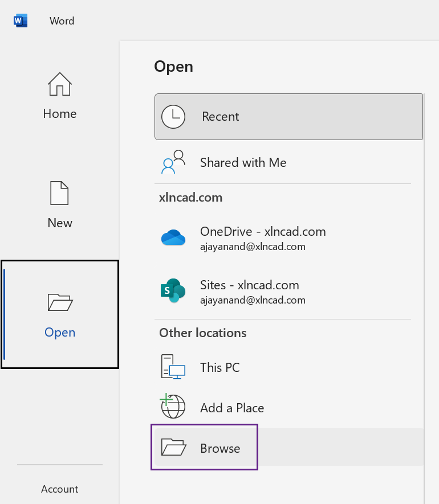
Task: Click the Recent clock icon
Action: coord(173,117)
